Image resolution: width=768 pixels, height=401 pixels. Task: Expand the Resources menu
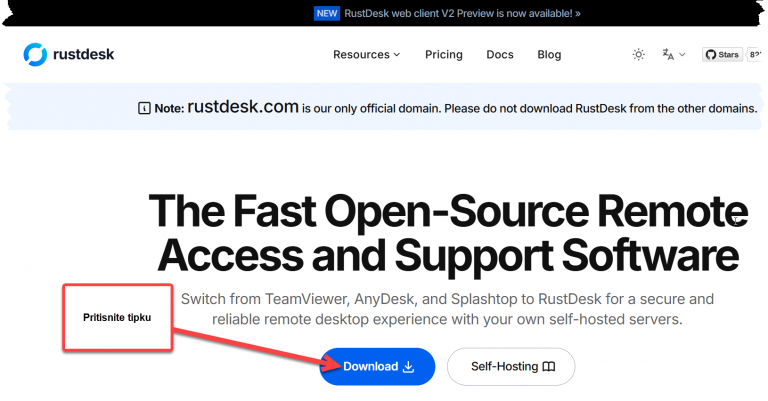pyautogui.click(x=366, y=54)
